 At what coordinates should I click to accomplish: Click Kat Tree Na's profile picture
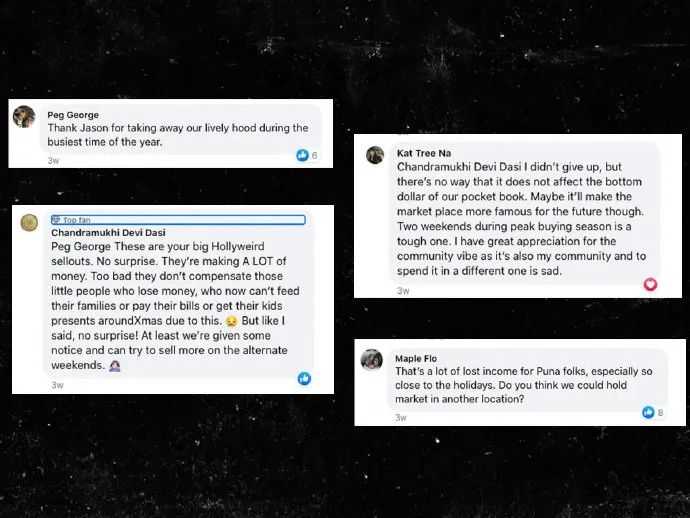[375, 155]
